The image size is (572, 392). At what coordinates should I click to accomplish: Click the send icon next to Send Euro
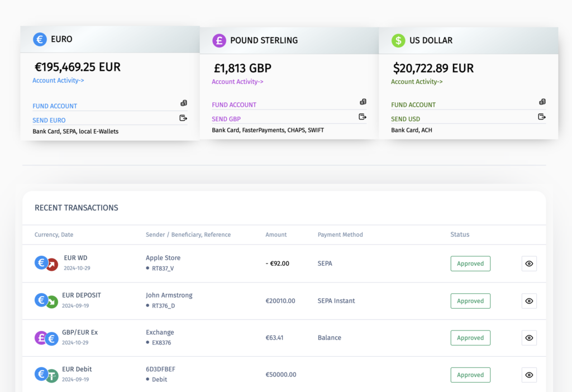pos(183,118)
